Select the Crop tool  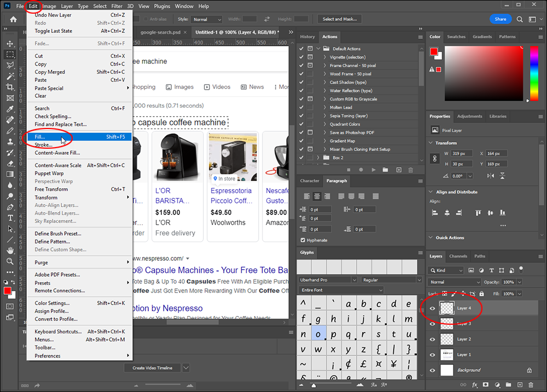(x=10, y=87)
